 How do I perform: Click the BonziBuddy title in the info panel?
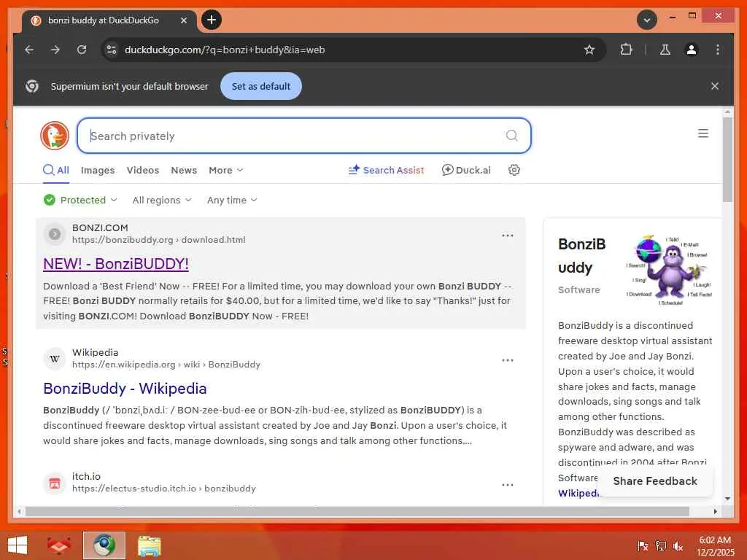click(x=581, y=256)
